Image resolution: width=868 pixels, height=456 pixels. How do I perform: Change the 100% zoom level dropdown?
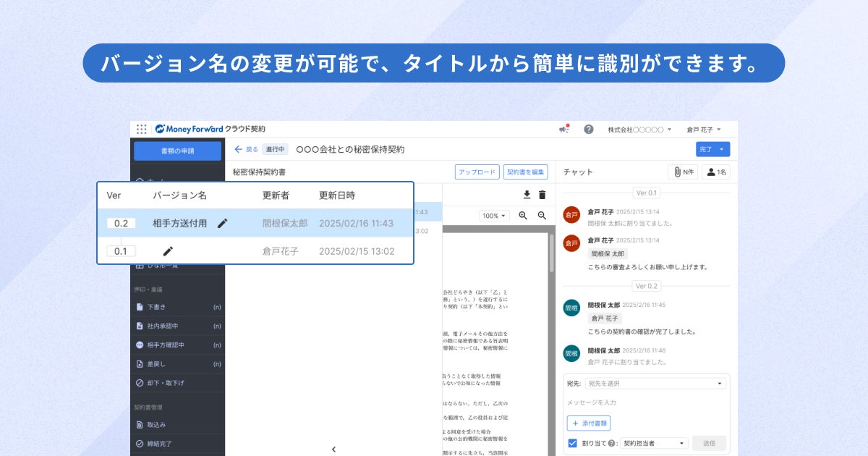[x=495, y=216]
